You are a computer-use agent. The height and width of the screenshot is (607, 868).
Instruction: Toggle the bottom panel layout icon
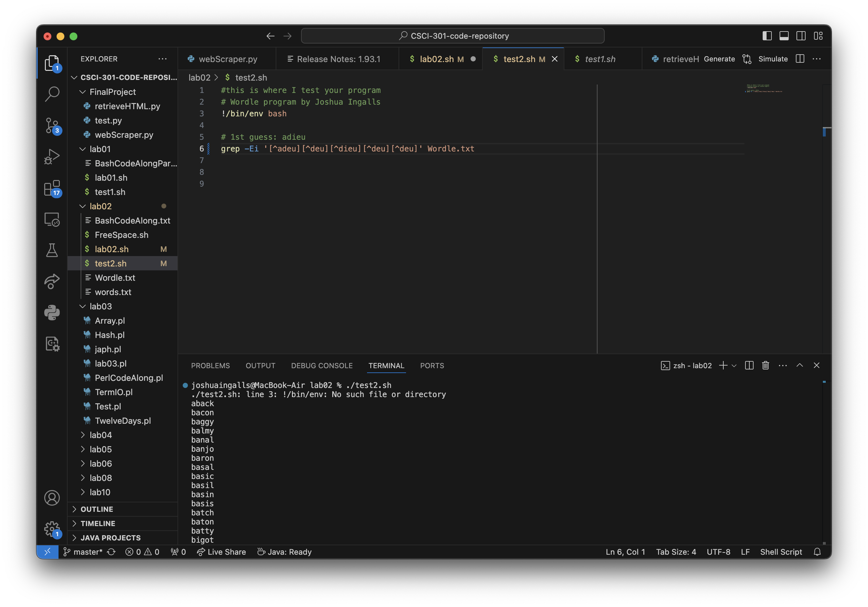click(x=784, y=36)
